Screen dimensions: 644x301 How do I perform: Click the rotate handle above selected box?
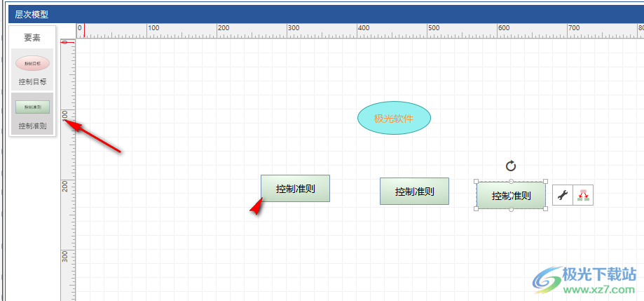coord(511,166)
